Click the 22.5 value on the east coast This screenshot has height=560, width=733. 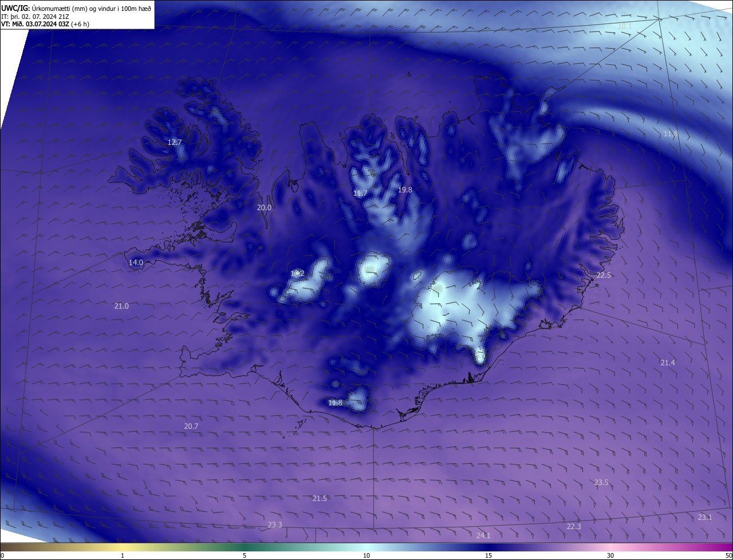[x=604, y=275]
